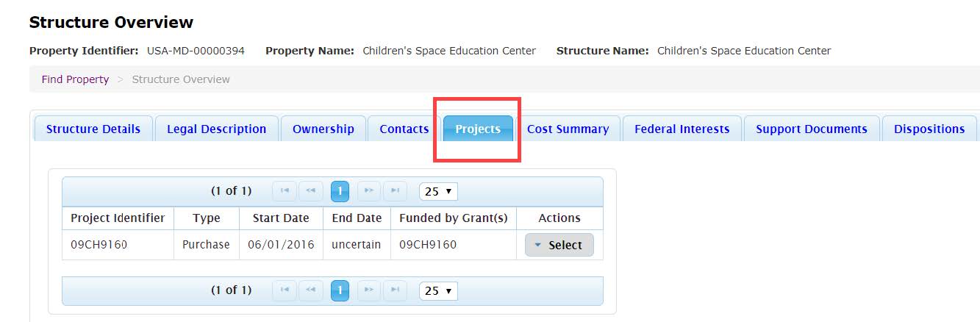
Task: Open the Ownership tab
Action: (323, 129)
